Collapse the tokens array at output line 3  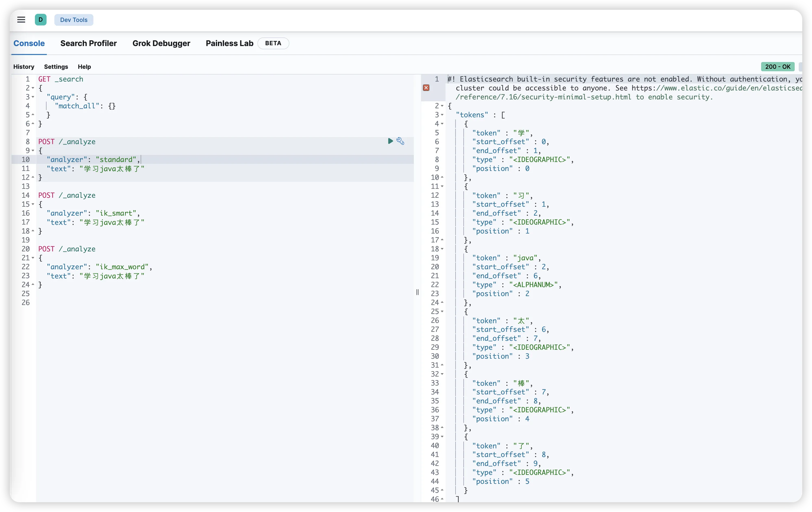pos(442,115)
